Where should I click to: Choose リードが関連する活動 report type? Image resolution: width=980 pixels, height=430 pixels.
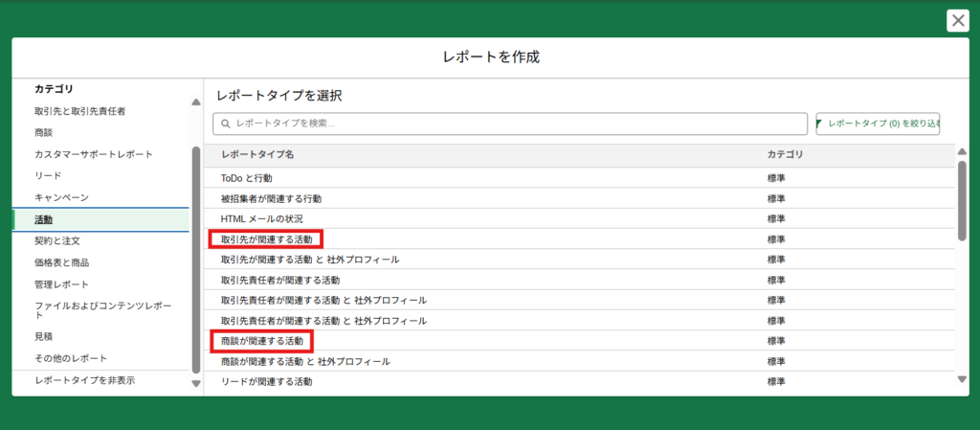266,381
